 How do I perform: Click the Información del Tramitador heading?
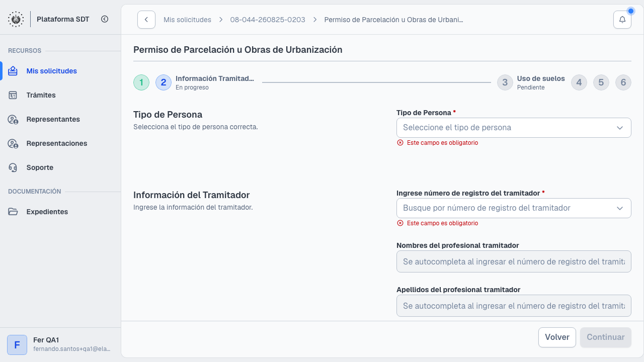tap(192, 195)
